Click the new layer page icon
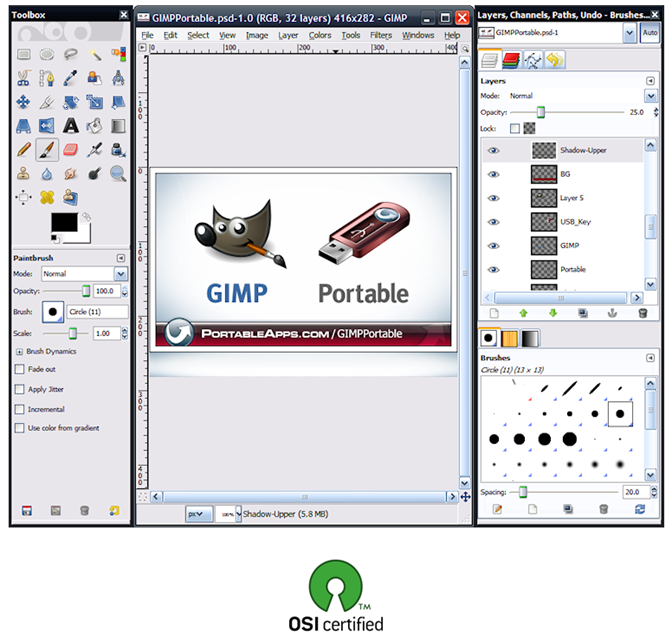This screenshot has width=672, height=638. click(494, 313)
